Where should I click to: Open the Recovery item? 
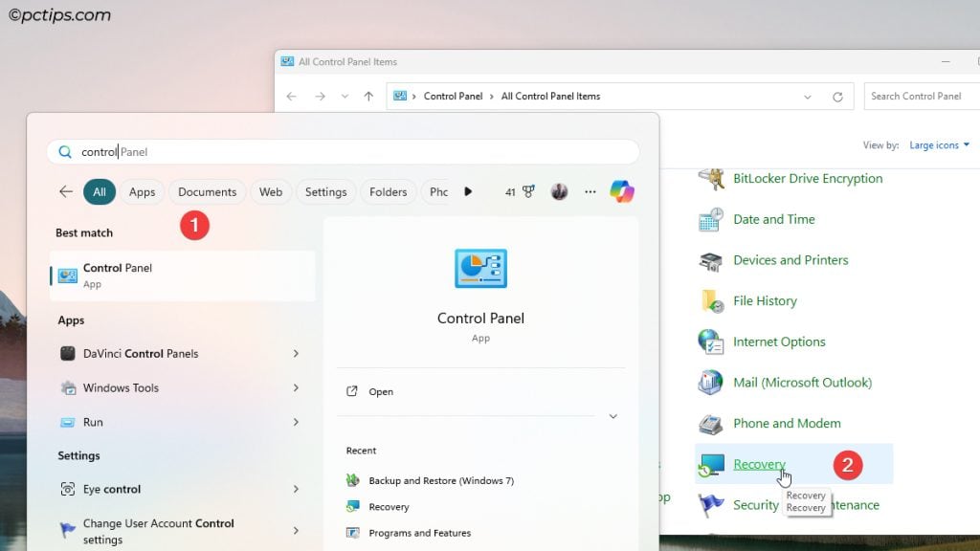[759, 464]
